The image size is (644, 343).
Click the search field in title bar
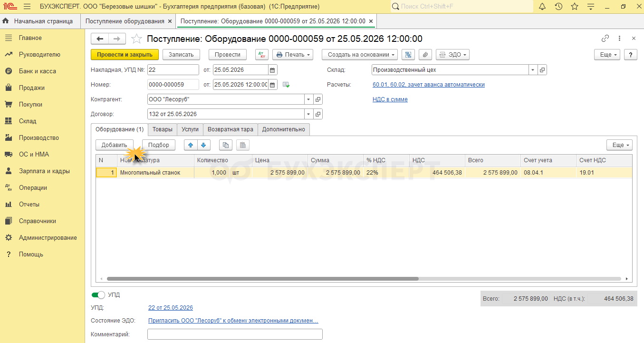click(x=462, y=7)
